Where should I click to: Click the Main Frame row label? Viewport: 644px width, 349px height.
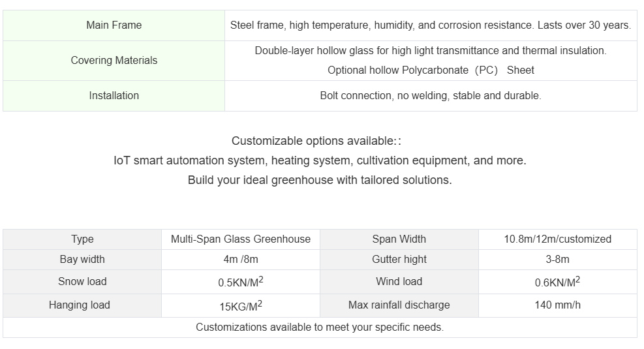114,25
